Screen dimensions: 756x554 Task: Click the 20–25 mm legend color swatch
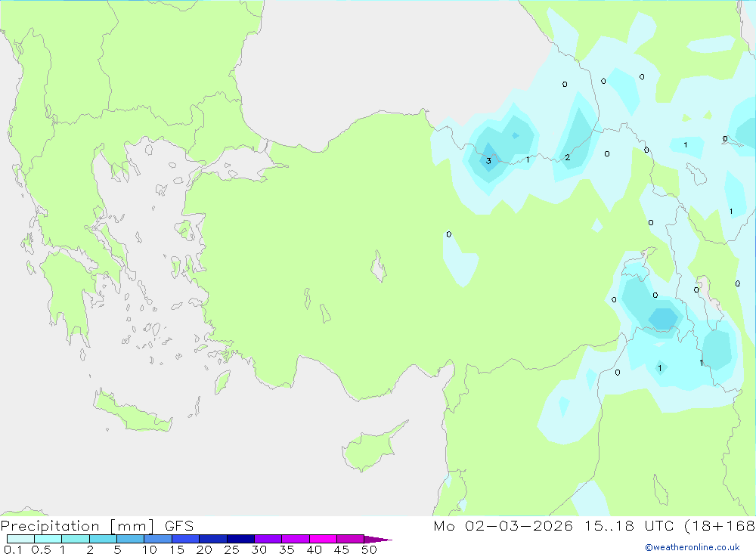click(213, 539)
